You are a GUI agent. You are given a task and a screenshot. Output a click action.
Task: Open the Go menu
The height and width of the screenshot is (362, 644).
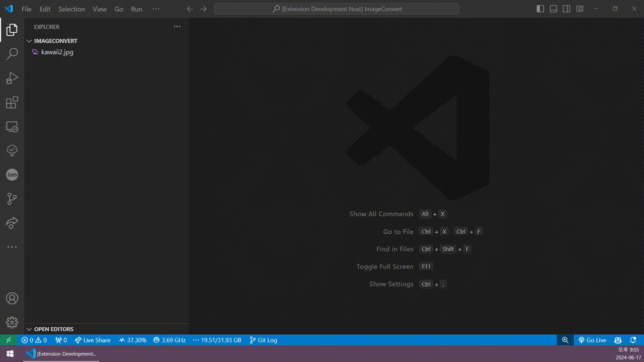pyautogui.click(x=119, y=9)
